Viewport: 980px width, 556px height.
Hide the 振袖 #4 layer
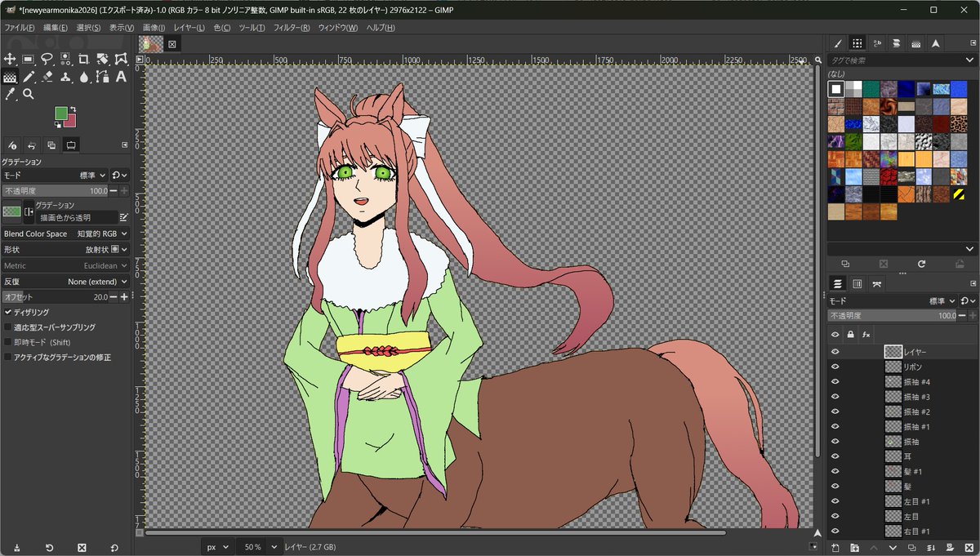835,382
